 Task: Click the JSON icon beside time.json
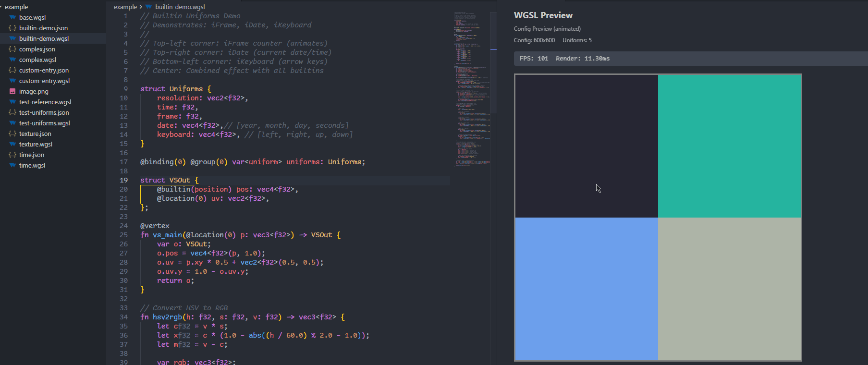click(x=12, y=155)
